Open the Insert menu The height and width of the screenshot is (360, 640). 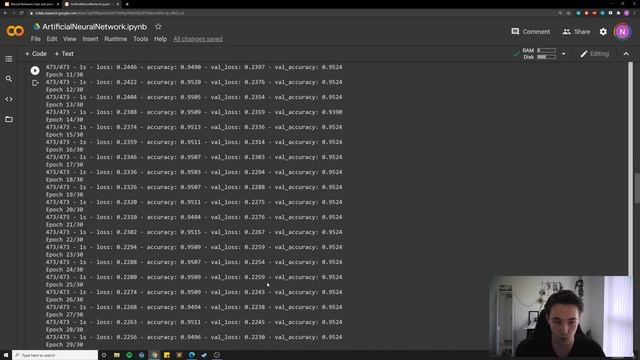[90, 39]
